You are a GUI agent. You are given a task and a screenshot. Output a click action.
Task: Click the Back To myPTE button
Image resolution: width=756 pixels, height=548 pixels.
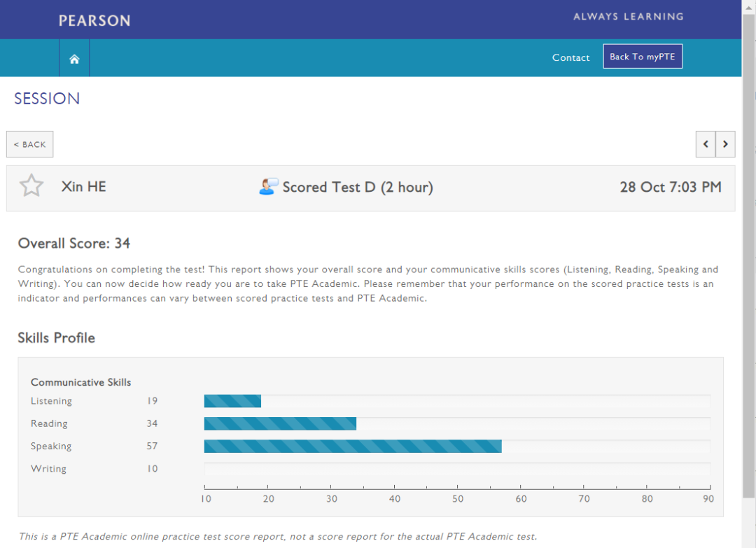(642, 57)
